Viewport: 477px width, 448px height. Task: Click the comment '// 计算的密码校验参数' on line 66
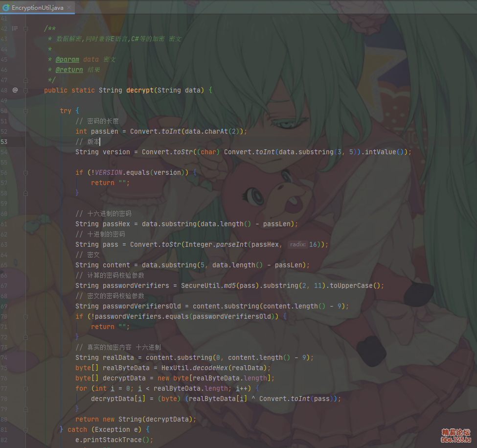click(x=110, y=276)
